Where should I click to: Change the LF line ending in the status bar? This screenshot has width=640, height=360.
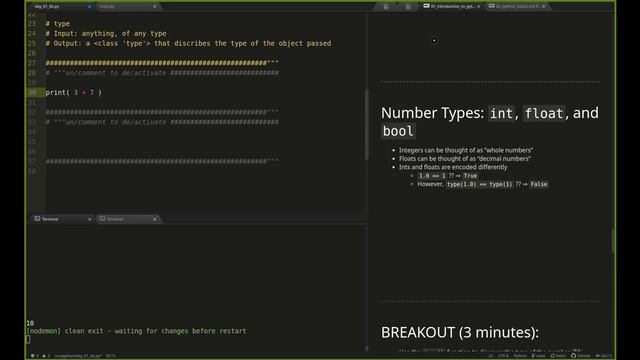click(491, 356)
